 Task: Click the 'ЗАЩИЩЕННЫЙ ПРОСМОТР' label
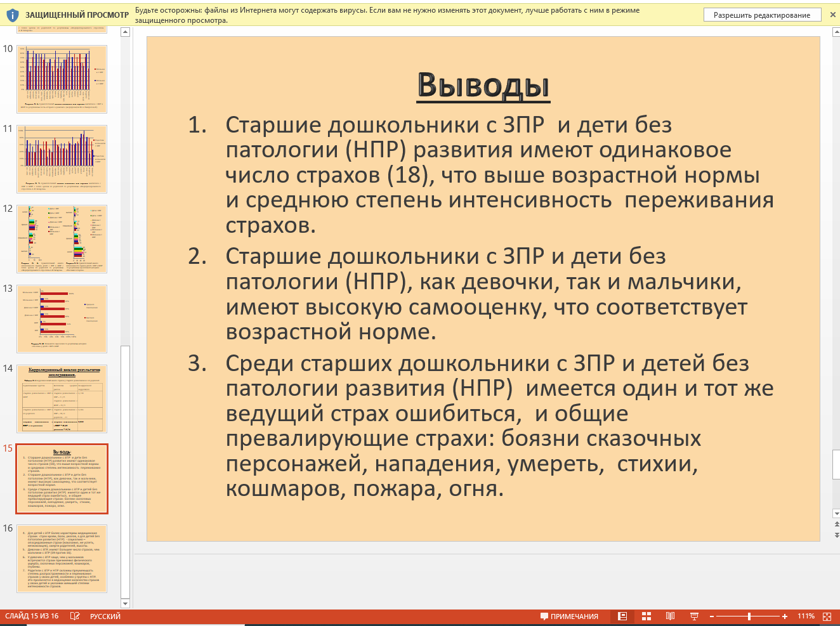click(x=77, y=15)
